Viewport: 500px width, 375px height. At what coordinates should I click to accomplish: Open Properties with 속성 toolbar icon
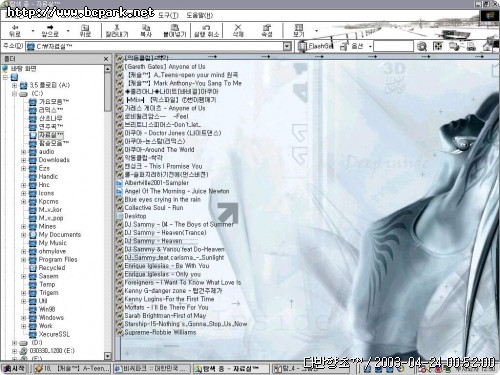click(x=267, y=30)
